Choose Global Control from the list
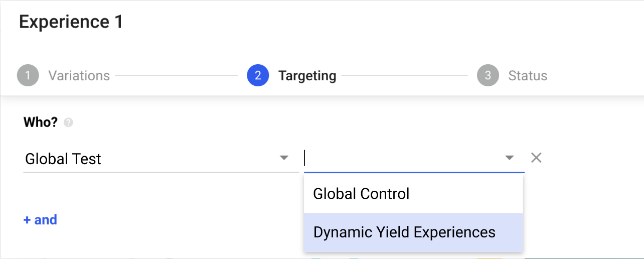Viewport: 644px width, 259px height. coord(413,194)
